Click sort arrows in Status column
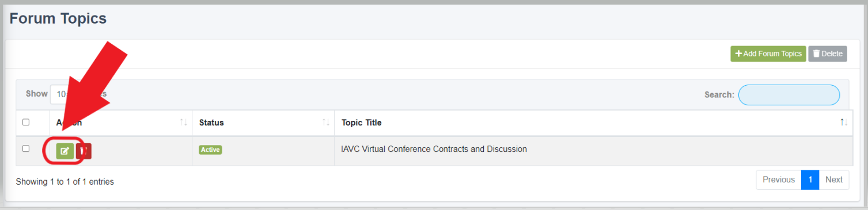This screenshot has height=210, width=868. pyautogui.click(x=326, y=123)
